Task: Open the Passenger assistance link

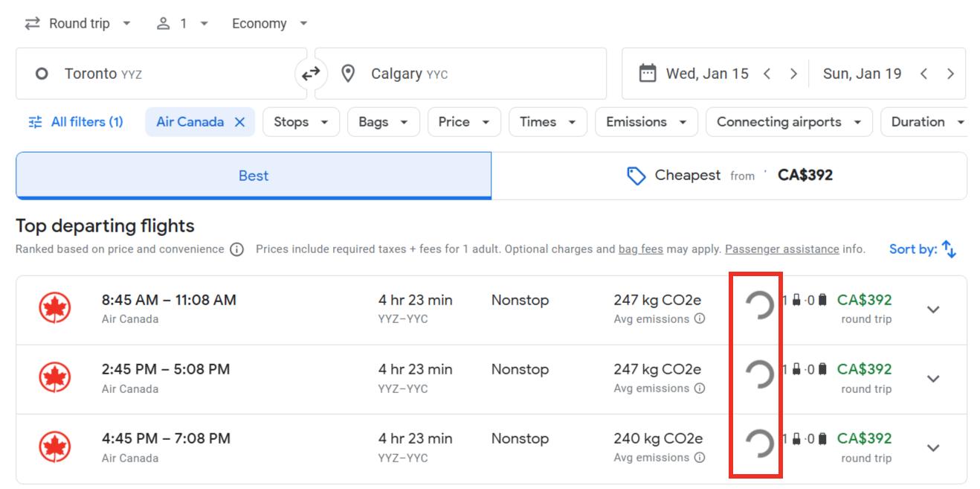Action: click(781, 249)
